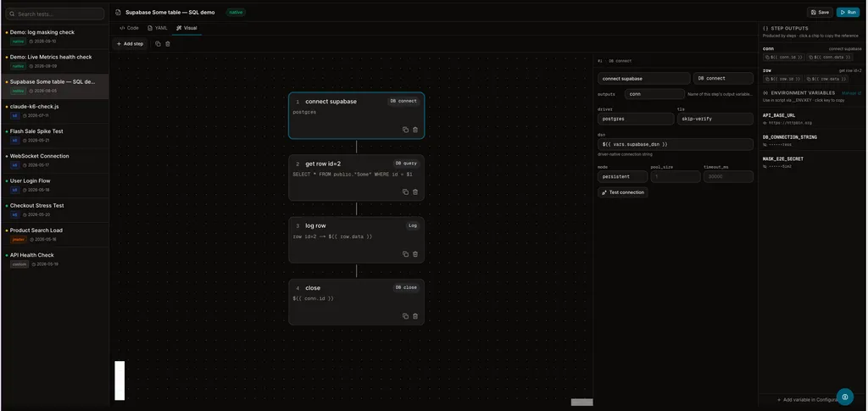
Task: Click the pool_size input field
Action: pos(676,176)
